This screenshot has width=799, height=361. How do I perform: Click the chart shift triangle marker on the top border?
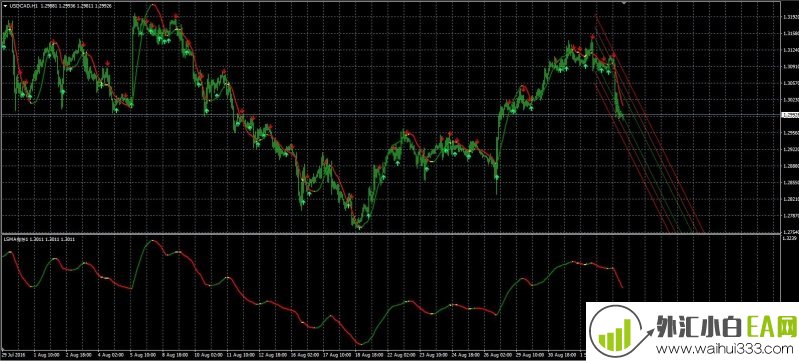[x=624, y=3]
